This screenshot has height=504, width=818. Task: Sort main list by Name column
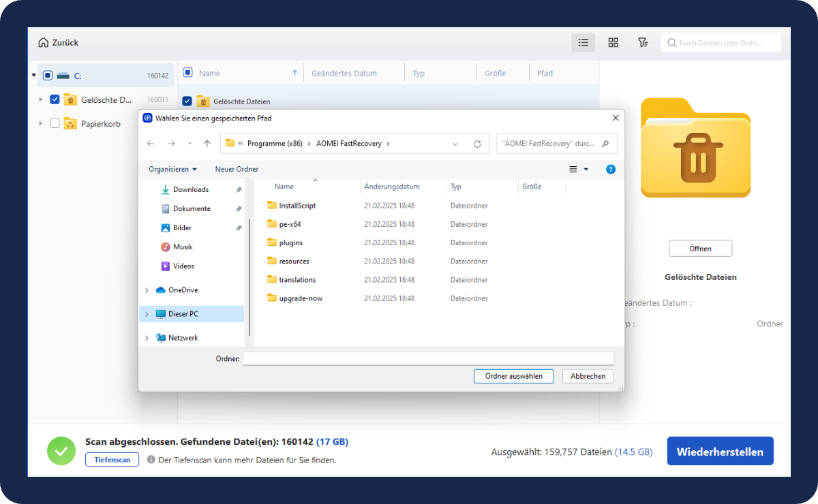209,73
